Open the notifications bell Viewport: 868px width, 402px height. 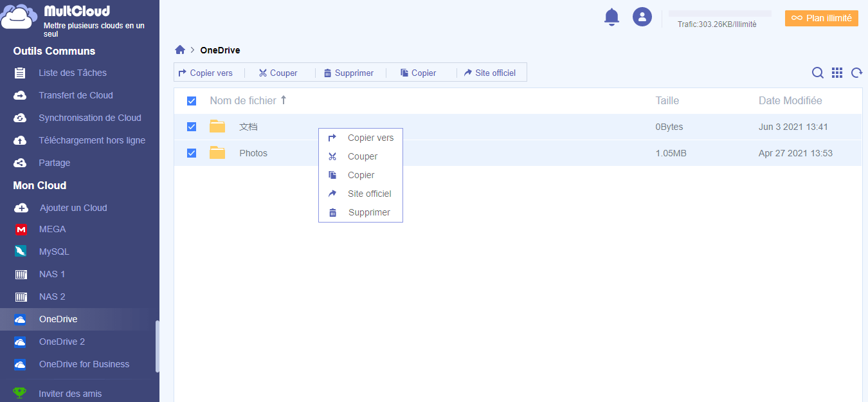611,17
